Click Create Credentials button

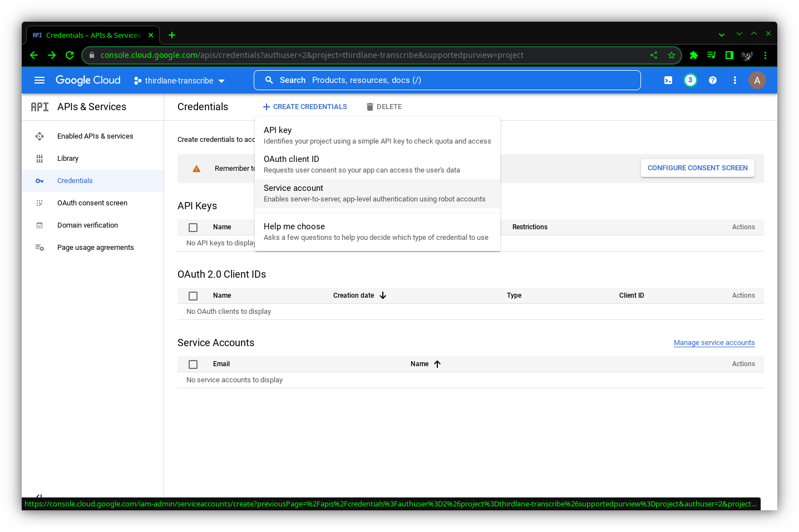pyautogui.click(x=305, y=107)
